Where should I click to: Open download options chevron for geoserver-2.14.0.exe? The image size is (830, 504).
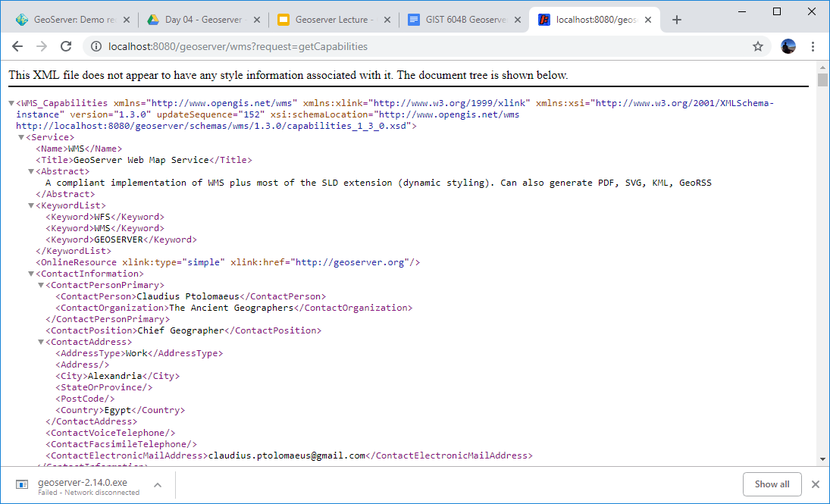[x=157, y=484]
